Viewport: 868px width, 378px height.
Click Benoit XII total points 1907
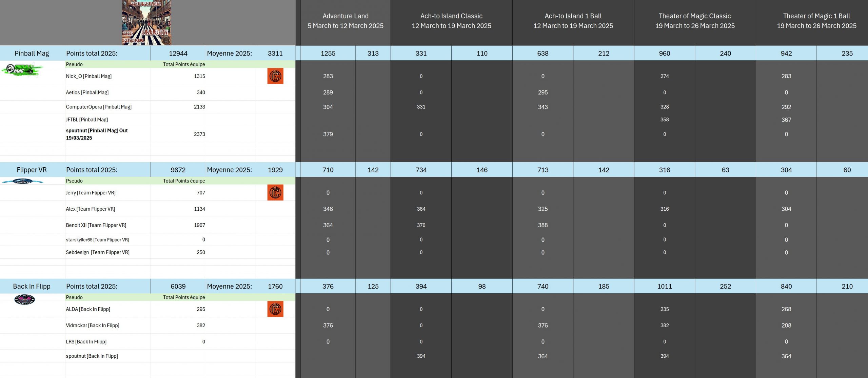(x=199, y=225)
